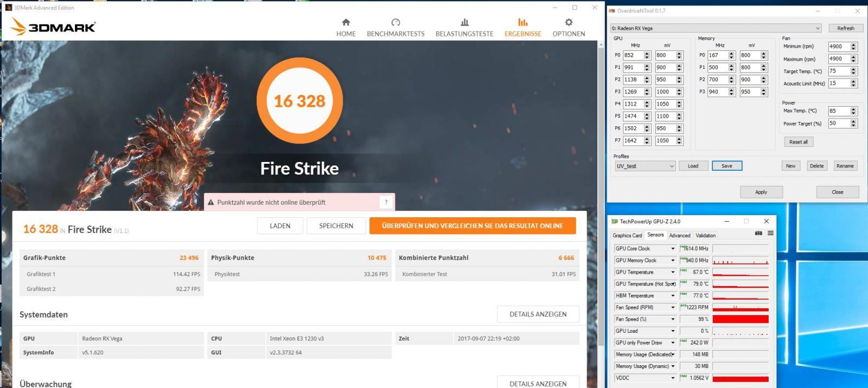Click DETAILS ANZEIGEN next to Systemdaten
Image resolution: width=868 pixels, height=388 pixels.
pyautogui.click(x=538, y=314)
